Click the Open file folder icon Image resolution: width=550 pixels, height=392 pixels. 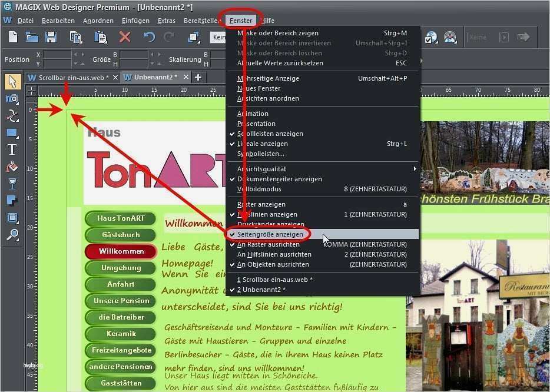[x=32, y=37]
